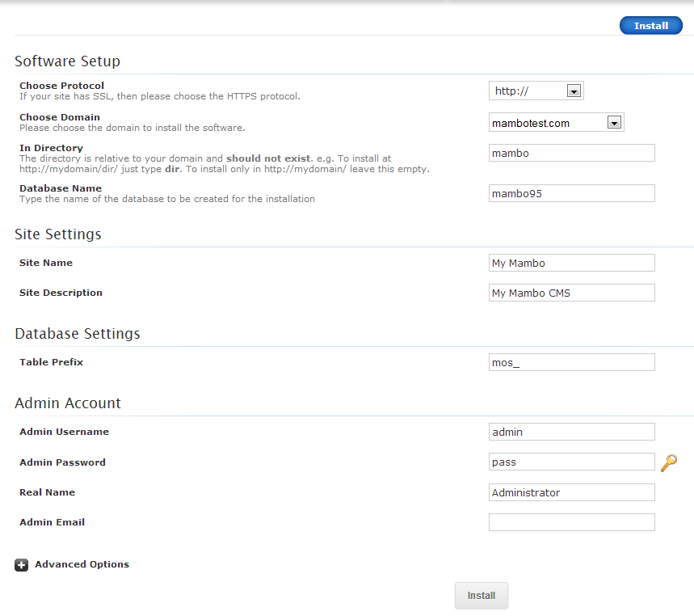
Task: Select the Real Name field showing Administrator
Action: [571, 492]
